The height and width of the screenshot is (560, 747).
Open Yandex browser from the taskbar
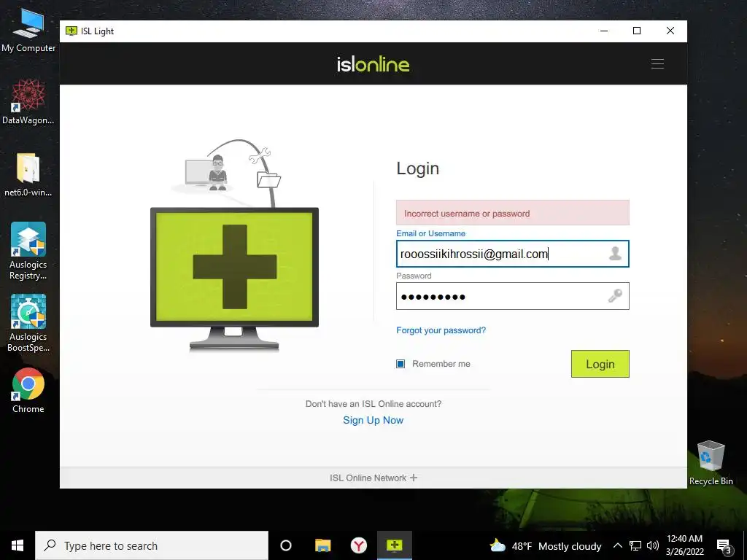358,545
